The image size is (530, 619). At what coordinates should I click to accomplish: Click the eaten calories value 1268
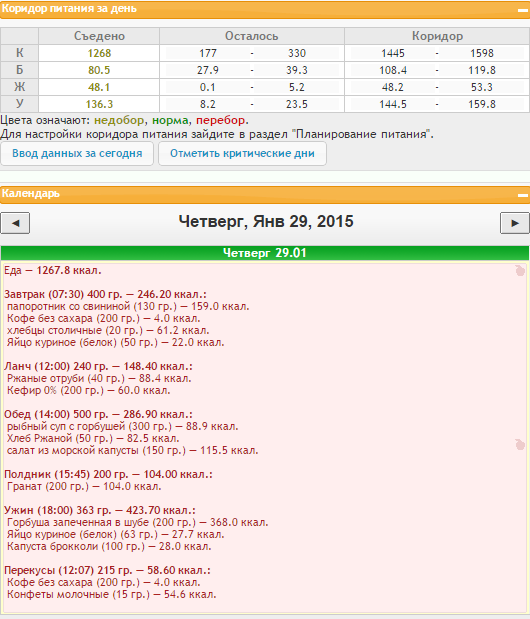(x=99, y=53)
